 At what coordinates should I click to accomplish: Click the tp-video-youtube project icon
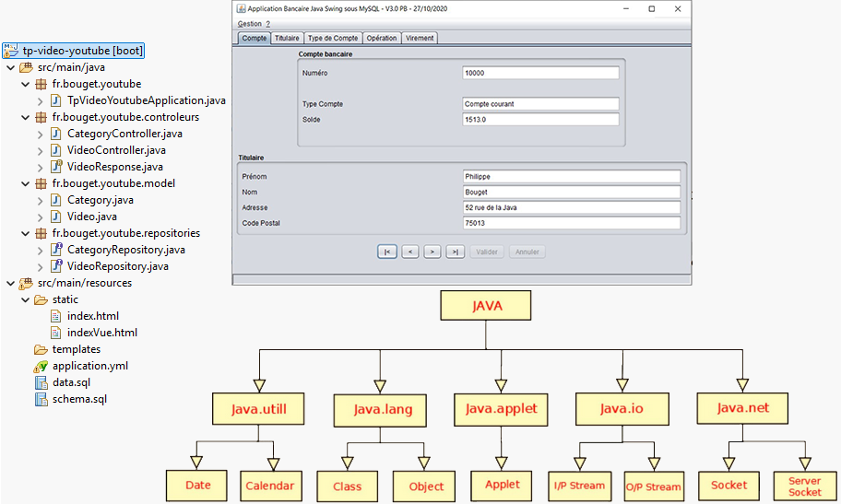click(x=11, y=51)
